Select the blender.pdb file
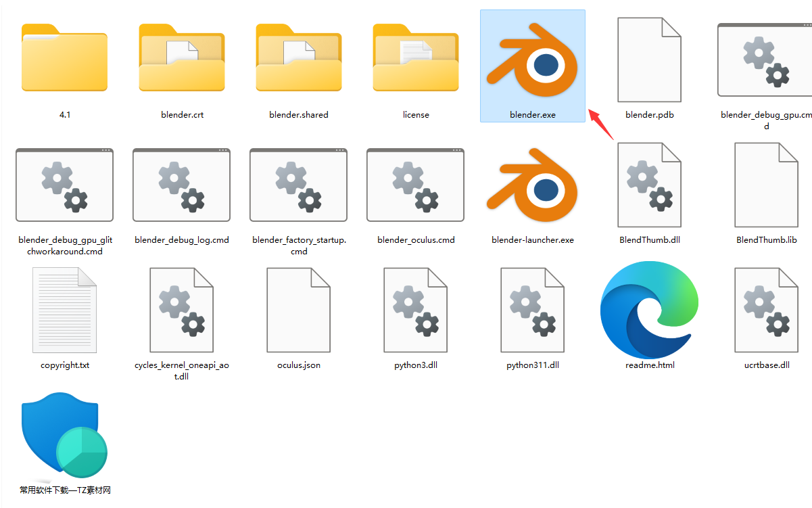 click(649, 61)
